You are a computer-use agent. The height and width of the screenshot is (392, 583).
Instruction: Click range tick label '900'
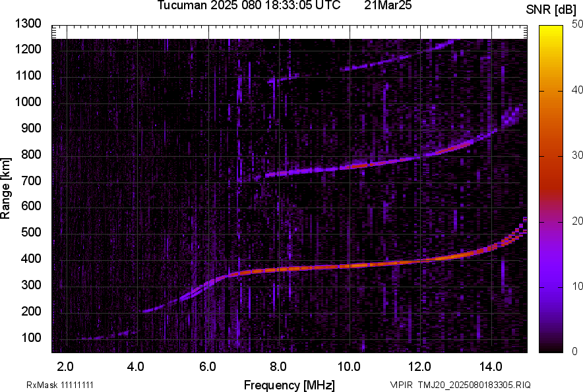[31, 128]
